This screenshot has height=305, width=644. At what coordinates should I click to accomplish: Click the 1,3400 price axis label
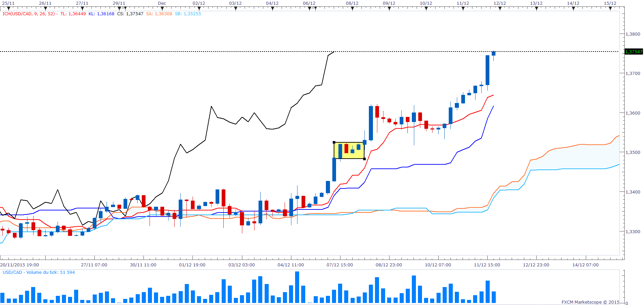pyautogui.click(x=633, y=192)
